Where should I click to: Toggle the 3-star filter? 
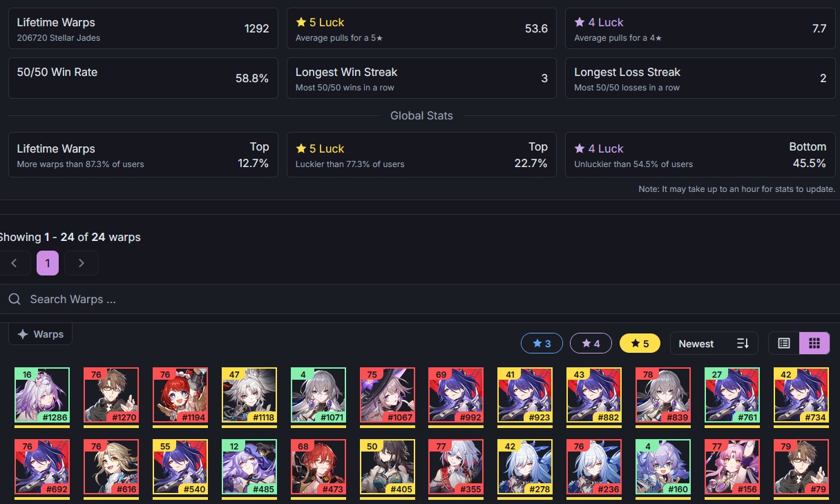pyautogui.click(x=542, y=343)
